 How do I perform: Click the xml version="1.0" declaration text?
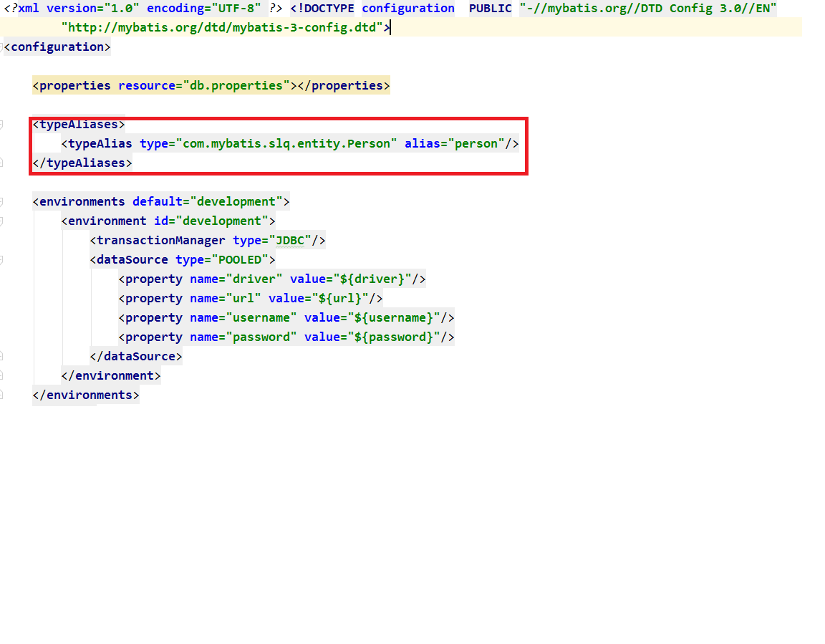(79, 9)
